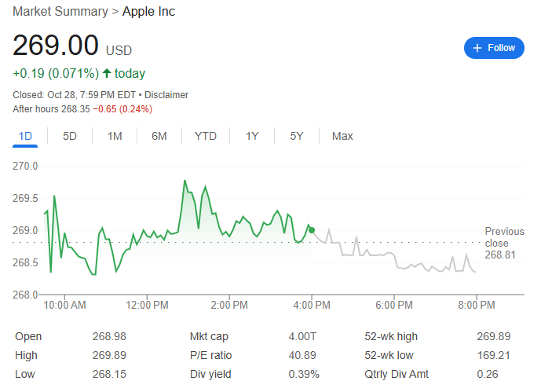Show the Max chart range

342,136
